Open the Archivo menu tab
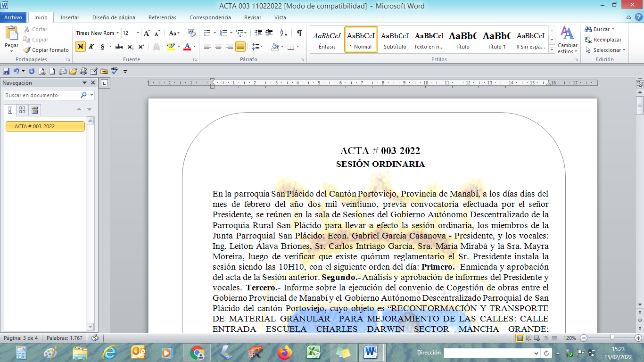Screen dimensions: 644x362 coord(13,17)
